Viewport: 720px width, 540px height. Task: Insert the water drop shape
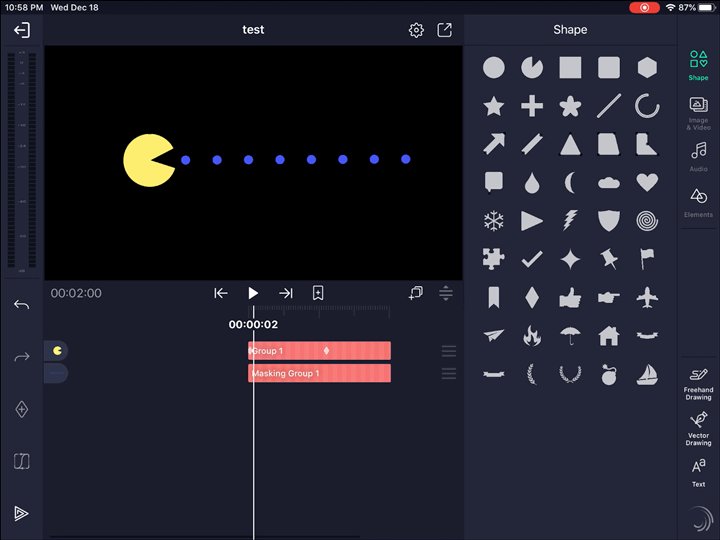[x=532, y=183]
